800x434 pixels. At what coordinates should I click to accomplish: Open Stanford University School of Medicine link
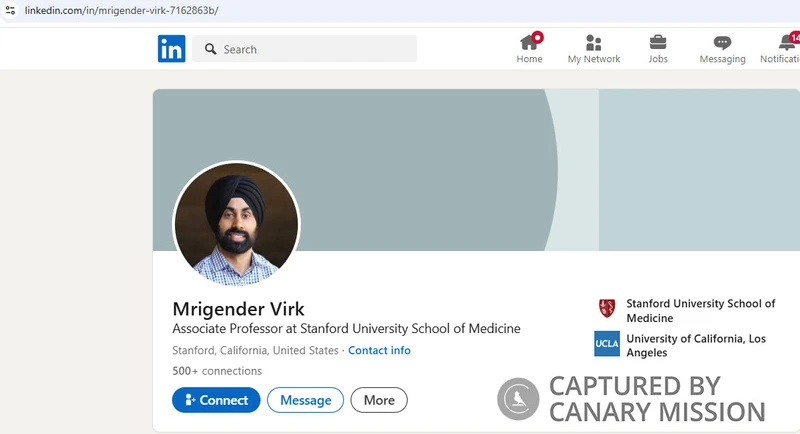point(701,311)
